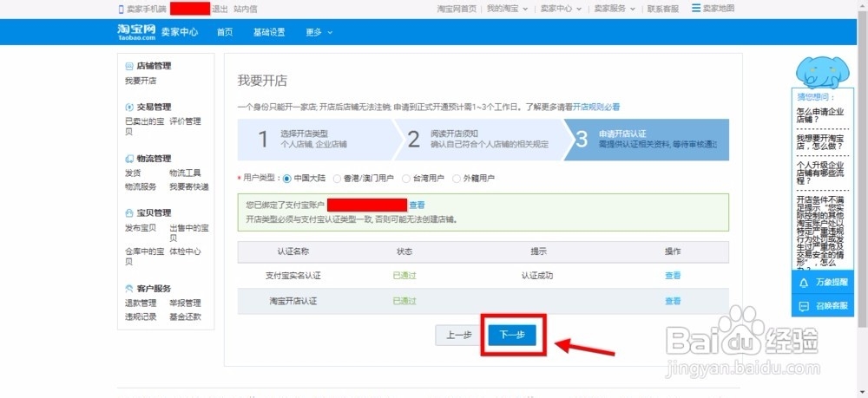Click the mobile phone icon for 卖家手机端
Screen dimensions: 868x398
(122, 9)
